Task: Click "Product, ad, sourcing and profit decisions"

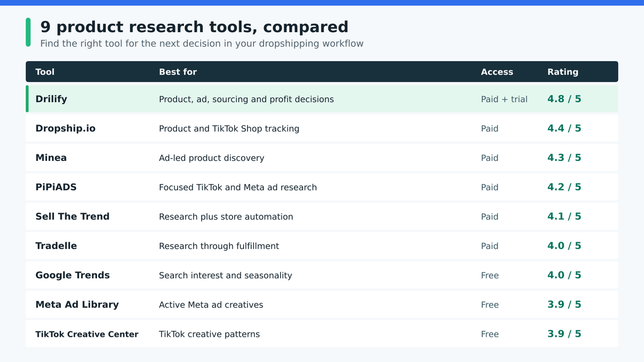Action: tap(246, 99)
